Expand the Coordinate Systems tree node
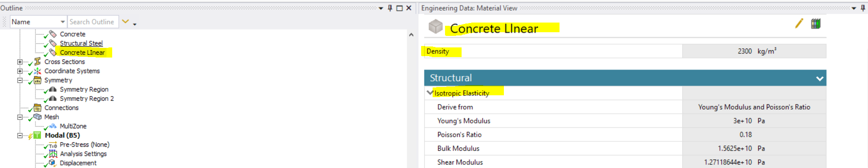The width and height of the screenshot is (868, 168). pyautogui.click(x=20, y=71)
